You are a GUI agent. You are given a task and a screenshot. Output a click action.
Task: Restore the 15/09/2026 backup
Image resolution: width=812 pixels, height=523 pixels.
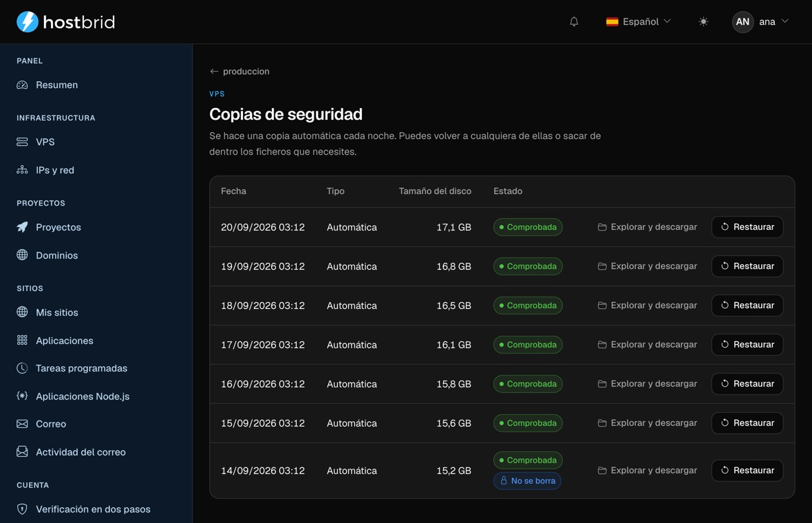click(x=747, y=423)
